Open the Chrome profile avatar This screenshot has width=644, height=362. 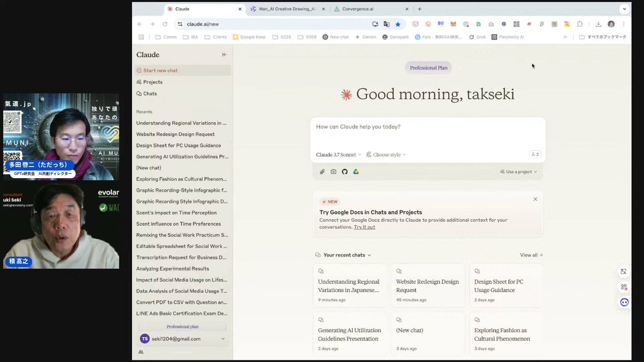tap(611, 24)
